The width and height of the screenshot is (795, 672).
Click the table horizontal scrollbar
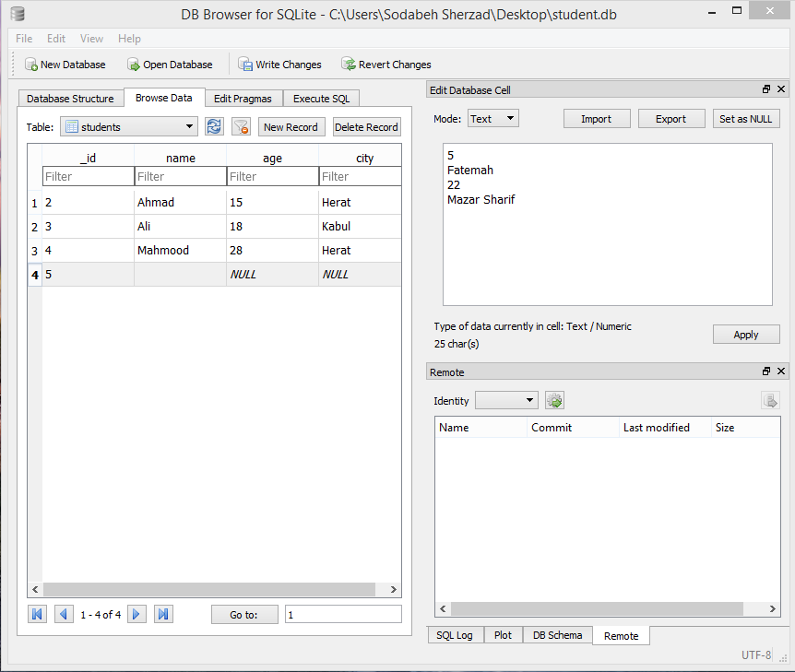tap(208, 589)
